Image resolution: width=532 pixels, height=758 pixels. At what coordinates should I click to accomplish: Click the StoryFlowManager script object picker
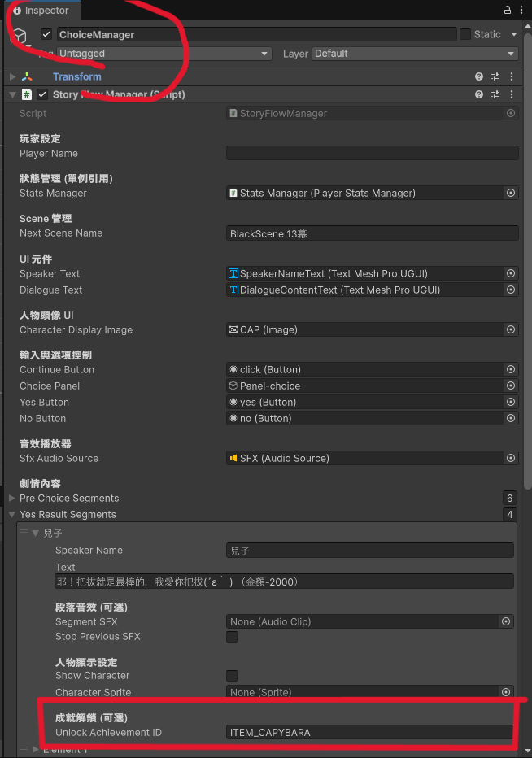pos(511,113)
